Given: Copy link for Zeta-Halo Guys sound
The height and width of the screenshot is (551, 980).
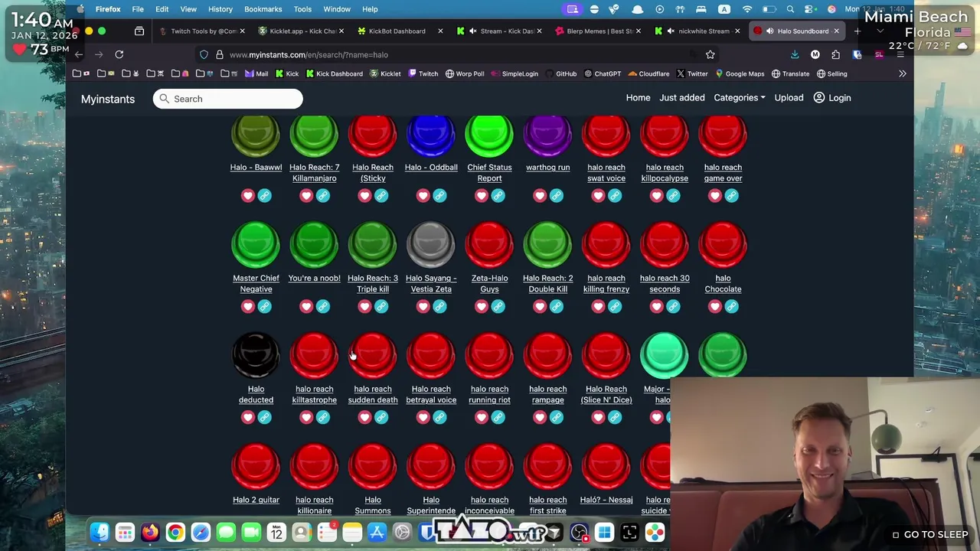Looking at the screenshot, I should [x=498, y=307].
